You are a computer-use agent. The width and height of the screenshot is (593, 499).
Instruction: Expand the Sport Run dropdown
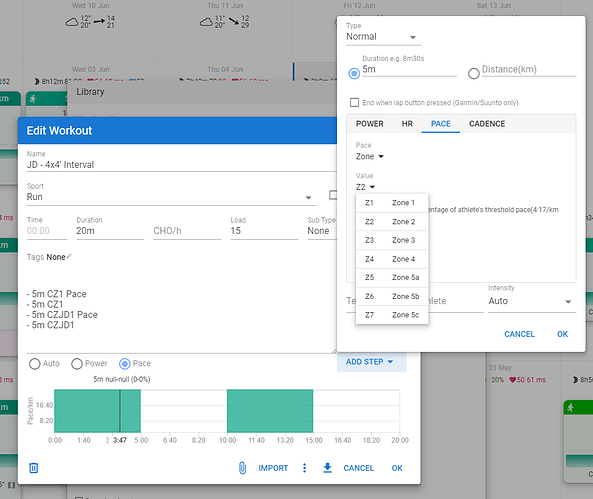[x=171, y=197]
